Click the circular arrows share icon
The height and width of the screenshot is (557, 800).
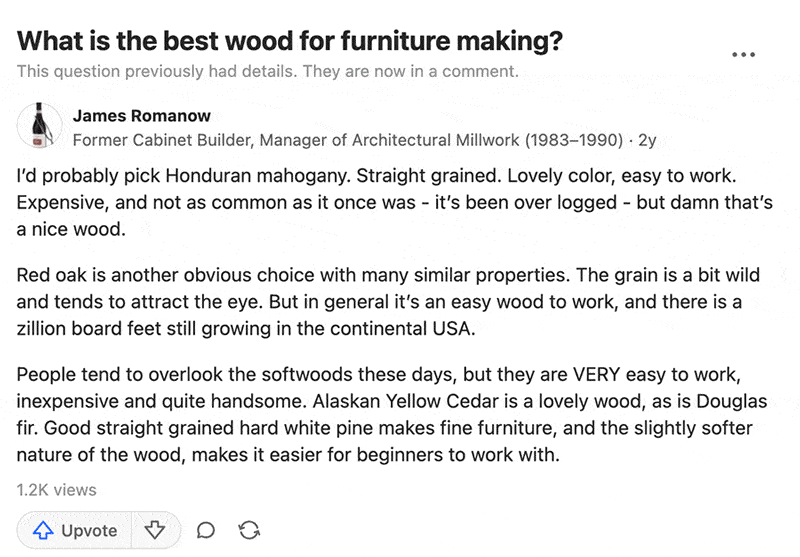(x=249, y=531)
